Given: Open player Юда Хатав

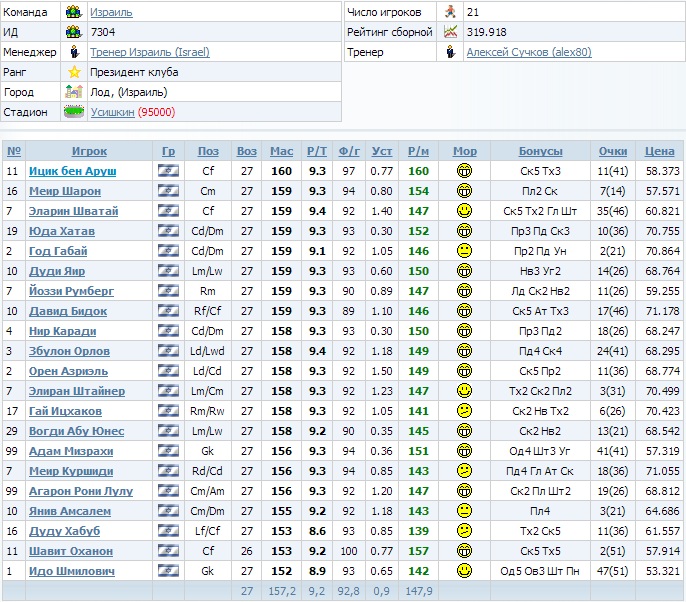Looking at the screenshot, I should [62, 231].
